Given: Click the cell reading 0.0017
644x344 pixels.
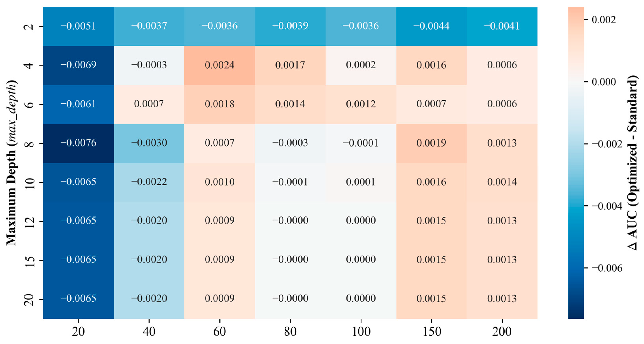Looking at the screenshot, I should pyautogui.click(x=290, y=65).
